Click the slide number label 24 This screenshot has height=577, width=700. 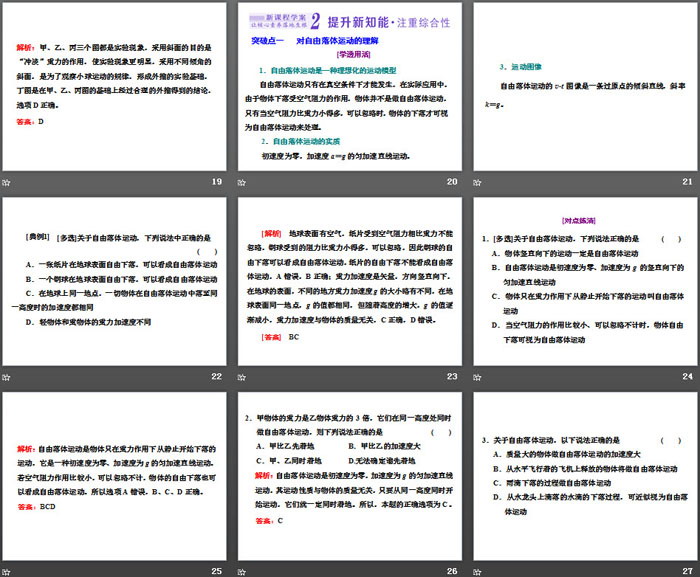[x=686, y=376]
